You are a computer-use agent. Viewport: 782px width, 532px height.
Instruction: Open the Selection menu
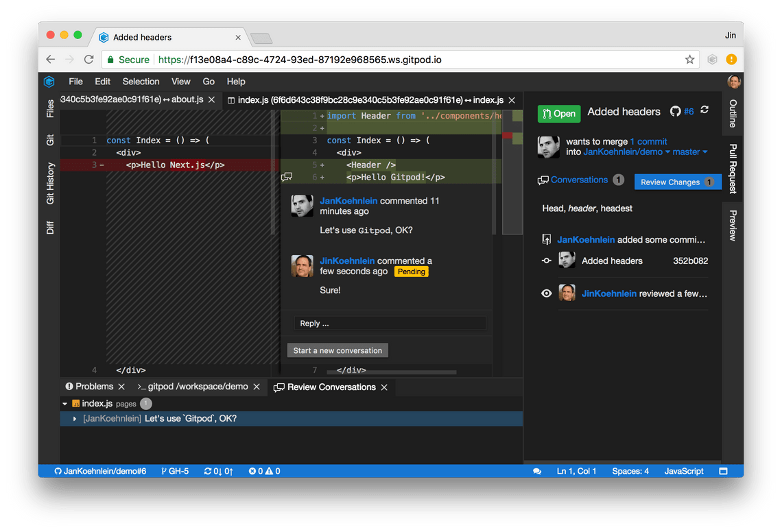click(141, 82)
